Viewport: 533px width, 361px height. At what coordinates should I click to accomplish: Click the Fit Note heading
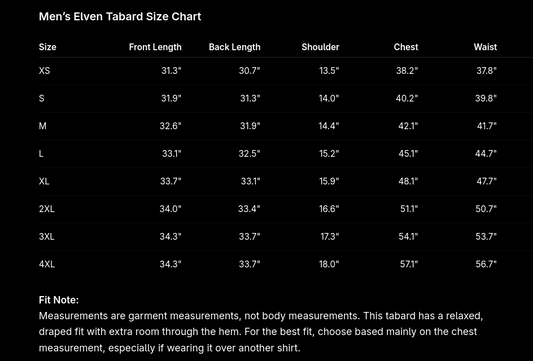click(x=59, y=300)
